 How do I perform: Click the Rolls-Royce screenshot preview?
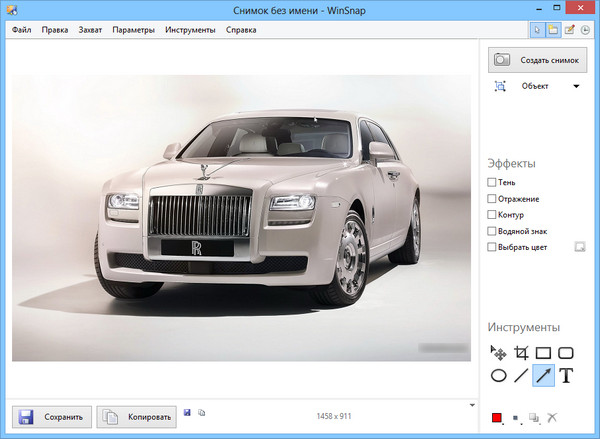pos(242,217)
